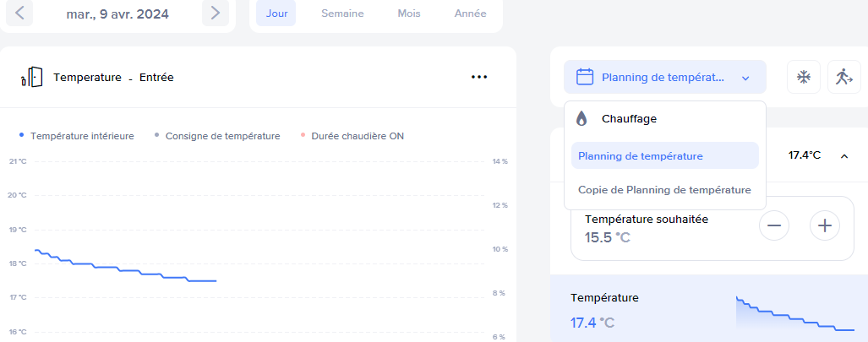868x342 pixels.
Task: Increase desired temperature with plus button
Action: tap(825, 225)
